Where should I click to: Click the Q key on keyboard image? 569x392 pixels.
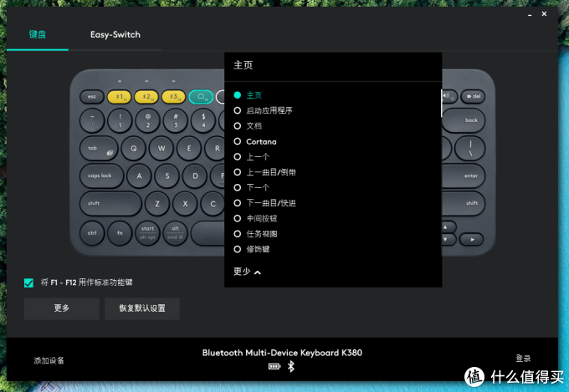coord(134,148)
